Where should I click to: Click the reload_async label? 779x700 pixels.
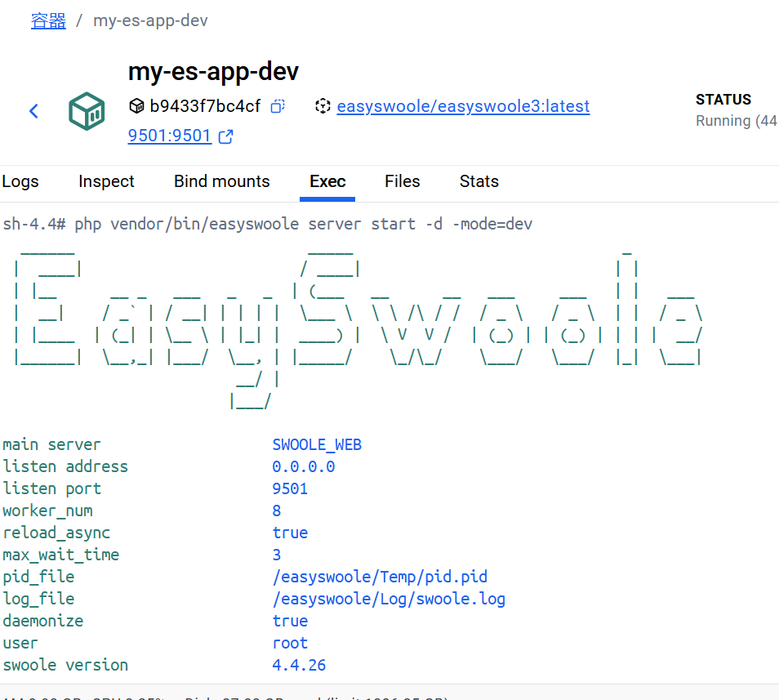(x=56, y=533)
